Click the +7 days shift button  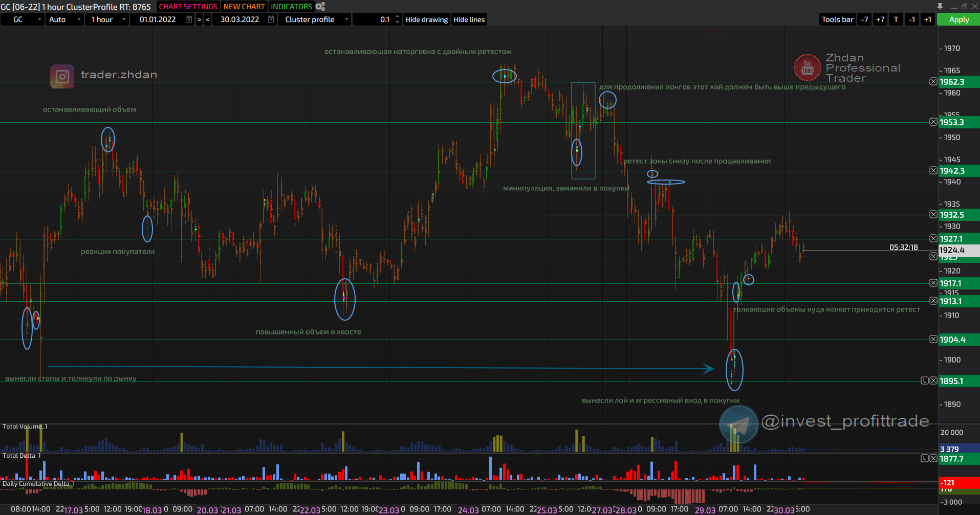click(880, 19)
